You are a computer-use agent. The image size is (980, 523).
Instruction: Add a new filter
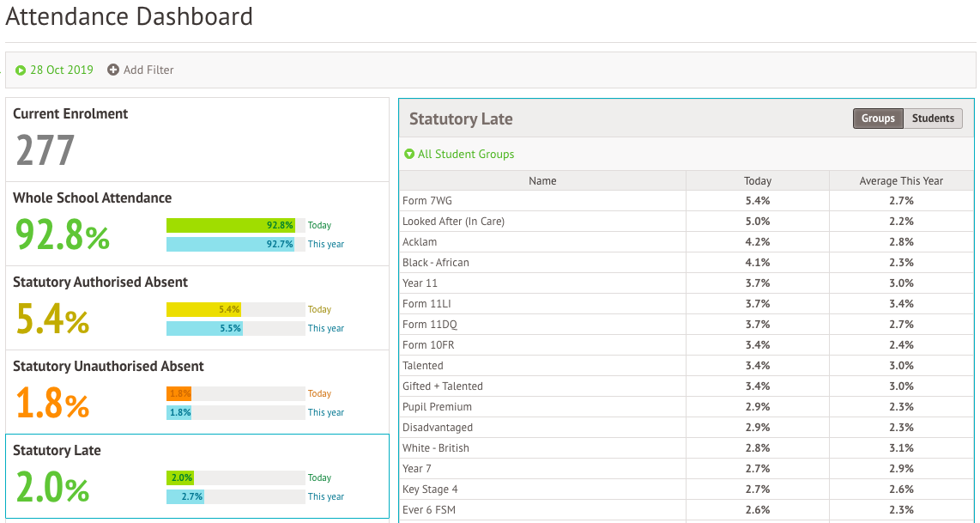click(148, 70)
